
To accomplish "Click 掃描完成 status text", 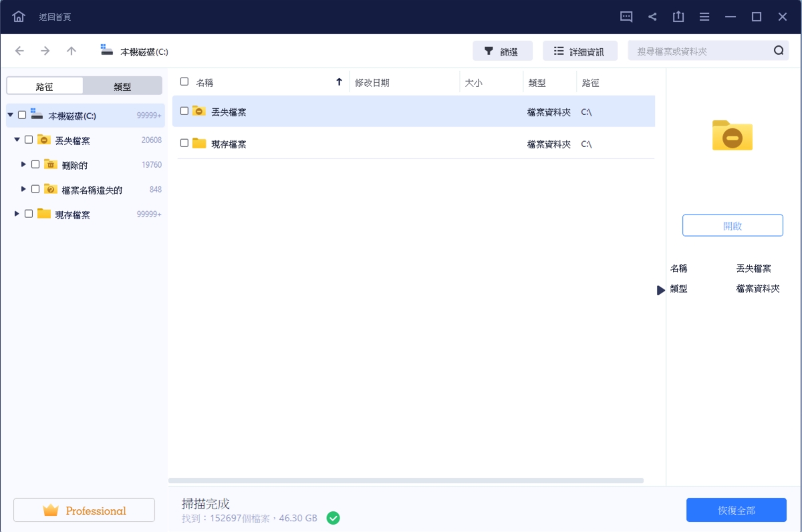I will (x=206, y=504).
